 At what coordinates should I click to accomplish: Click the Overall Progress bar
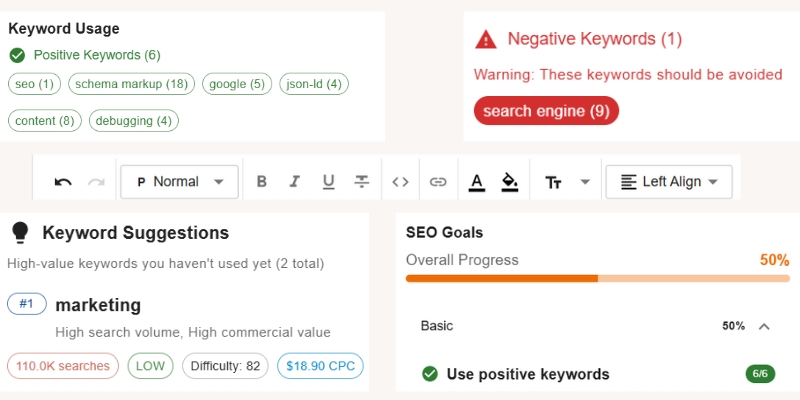pos(597,279)
